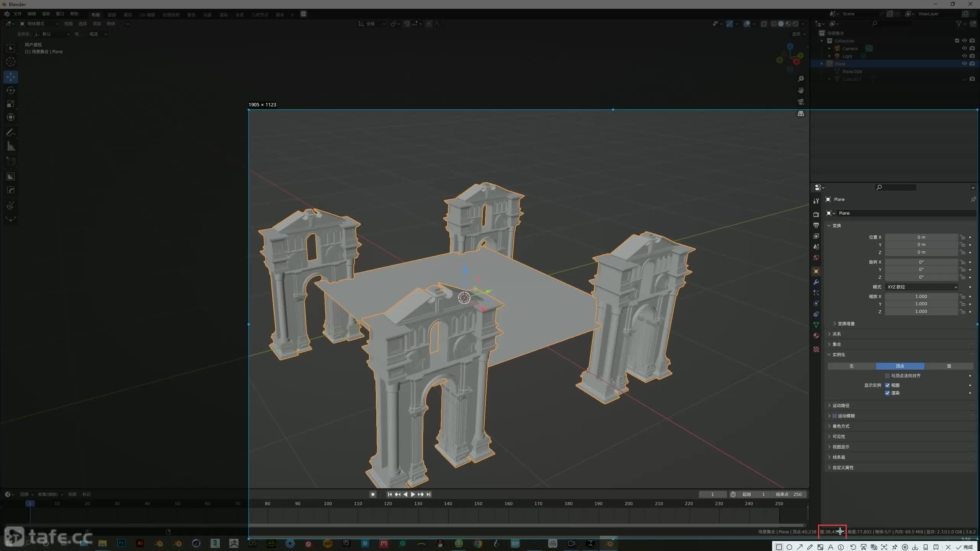Open the Output properties tab
Image resolution: width=980 pixels, height=551 pixels.
(x=816, y=225)
